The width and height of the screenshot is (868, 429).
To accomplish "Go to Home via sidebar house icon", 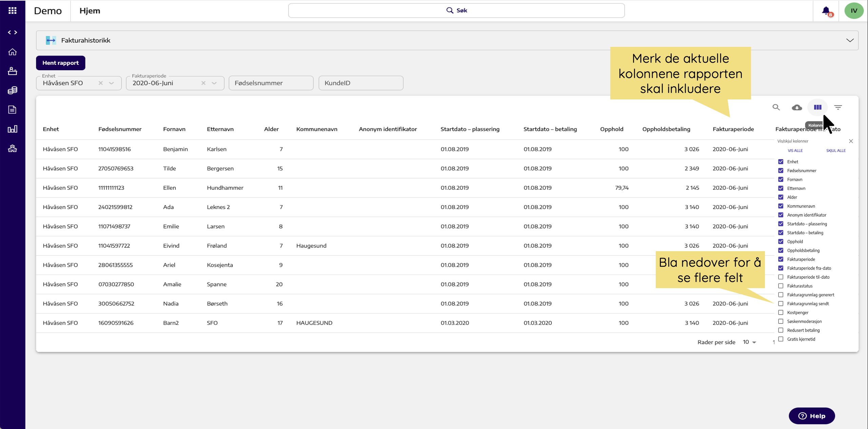I will click(13, 52).
